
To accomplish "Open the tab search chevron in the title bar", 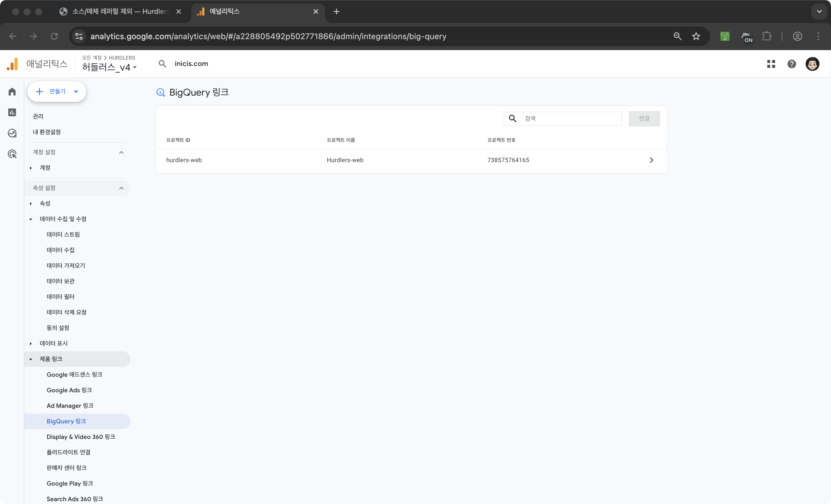I will click(x=819, y=12).
